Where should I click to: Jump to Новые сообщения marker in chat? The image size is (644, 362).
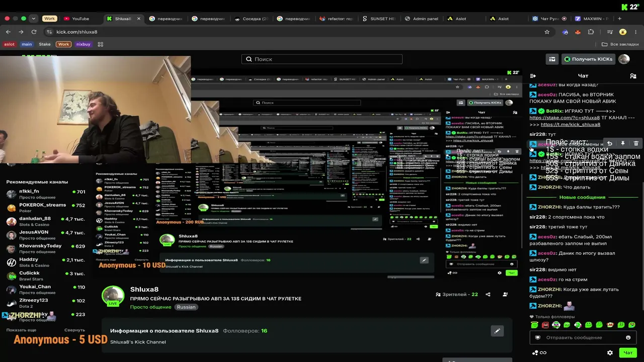[x=582, y=197]
